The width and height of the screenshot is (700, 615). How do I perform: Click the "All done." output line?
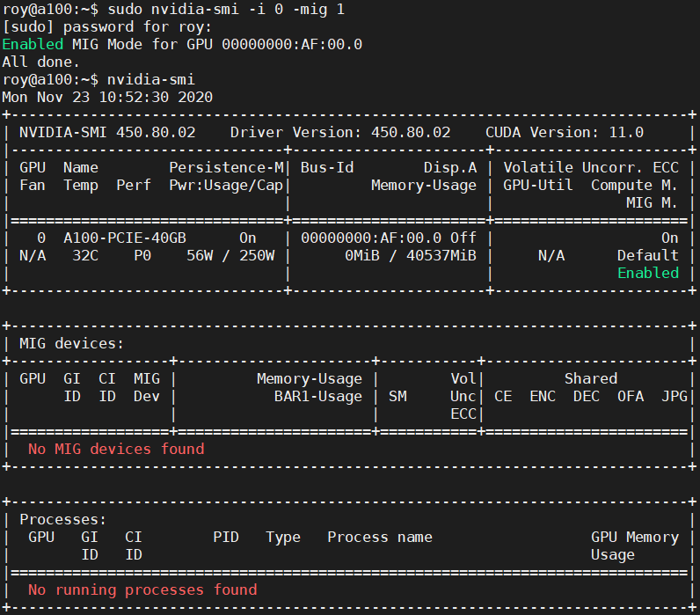coord(40,62)
